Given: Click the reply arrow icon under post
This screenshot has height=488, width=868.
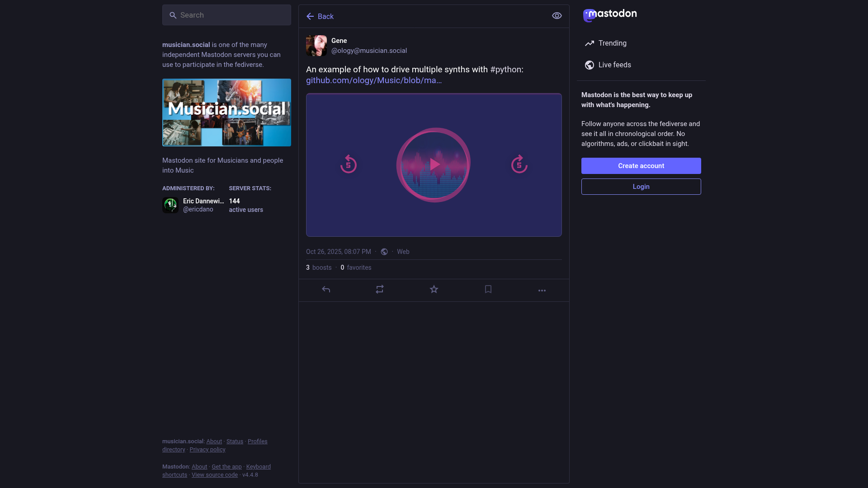Looking at the screenshot, I should (326, 290).
